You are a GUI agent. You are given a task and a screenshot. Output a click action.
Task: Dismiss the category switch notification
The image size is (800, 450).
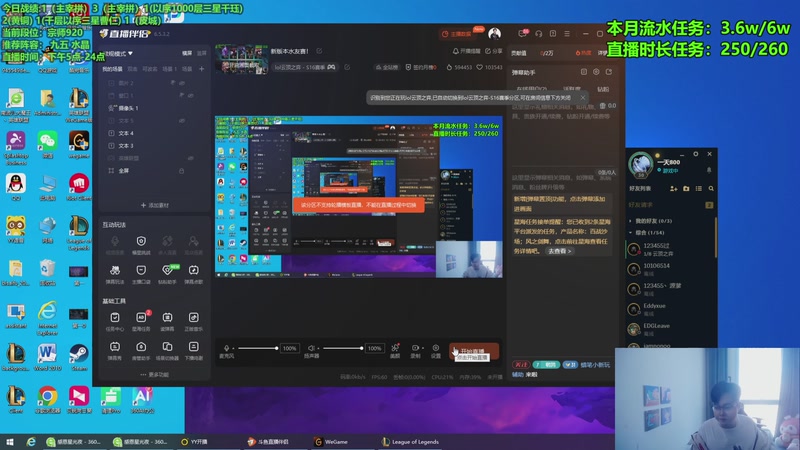(x=583, y=97)
